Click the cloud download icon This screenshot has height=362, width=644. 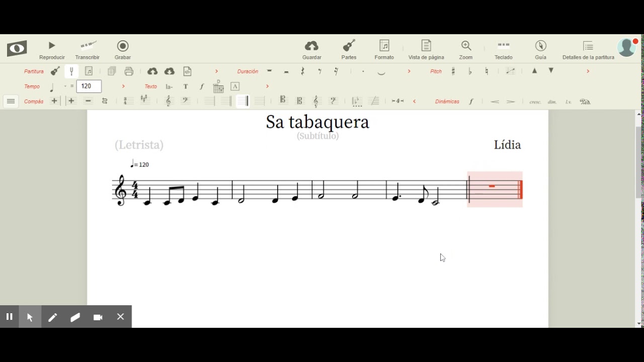click(x=170, y=71)
